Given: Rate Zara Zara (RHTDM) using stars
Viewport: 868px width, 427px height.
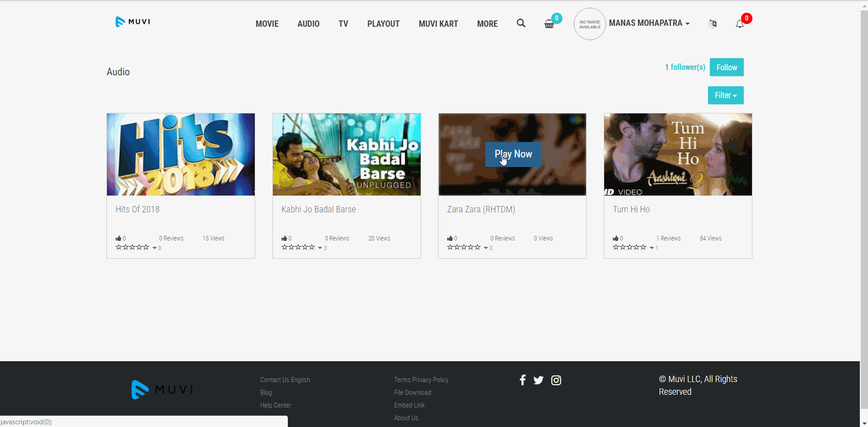Looking at the screenshot, I should [464, 247].
